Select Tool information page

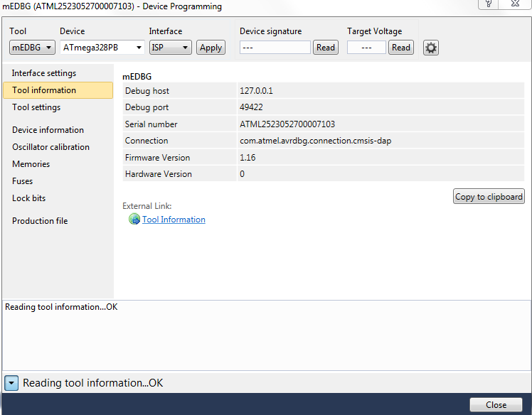pyautogui.click(x=58, y=90)
